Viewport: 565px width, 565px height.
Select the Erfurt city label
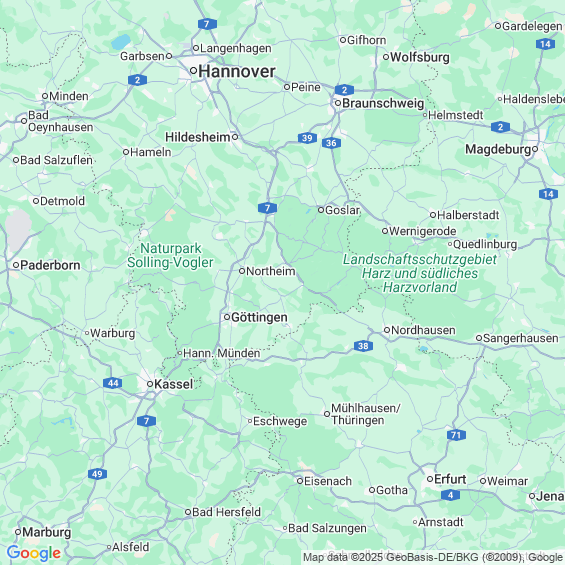click(x=450, y=480)
